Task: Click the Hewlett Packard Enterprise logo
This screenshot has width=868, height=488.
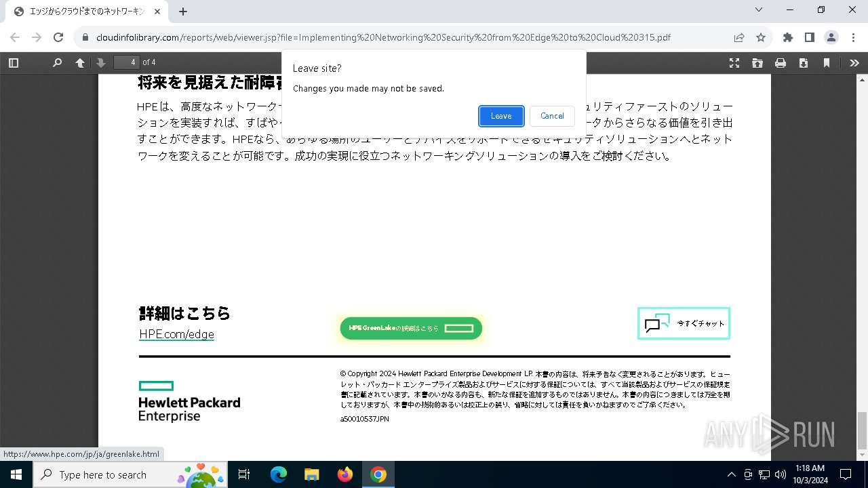Action: tap(189, 401)
